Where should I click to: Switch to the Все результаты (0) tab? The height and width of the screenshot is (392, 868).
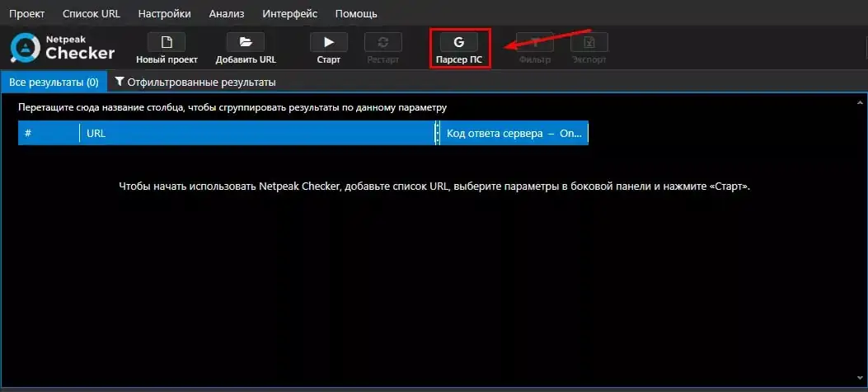point(54,82)
